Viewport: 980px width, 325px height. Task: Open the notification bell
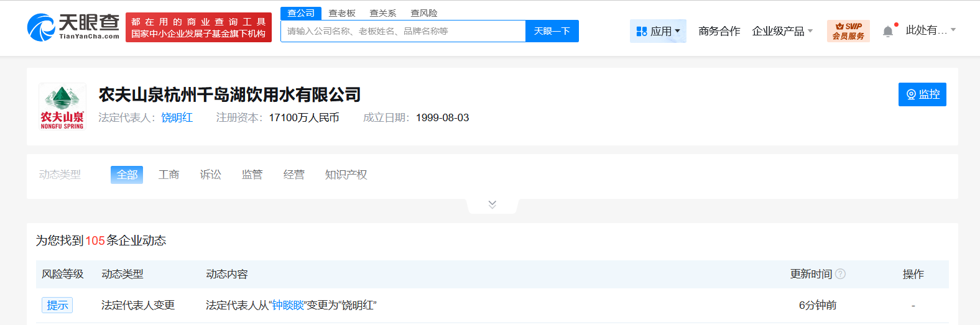[888, 31]
